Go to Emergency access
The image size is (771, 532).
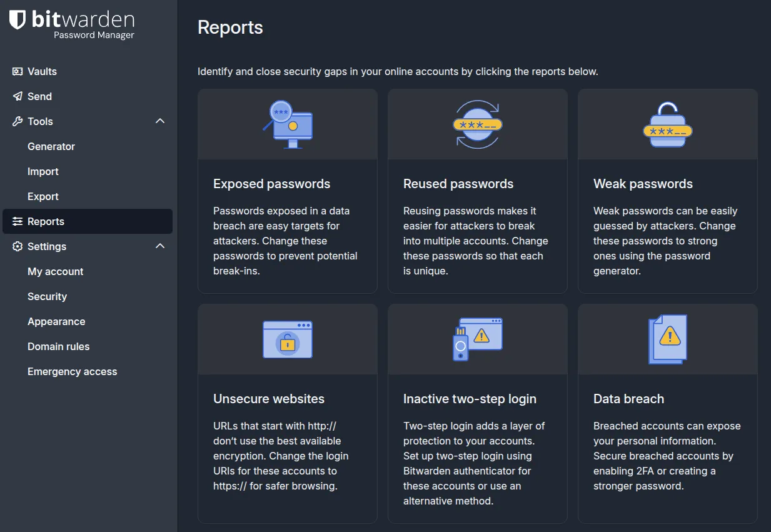[x=72, y=371]
